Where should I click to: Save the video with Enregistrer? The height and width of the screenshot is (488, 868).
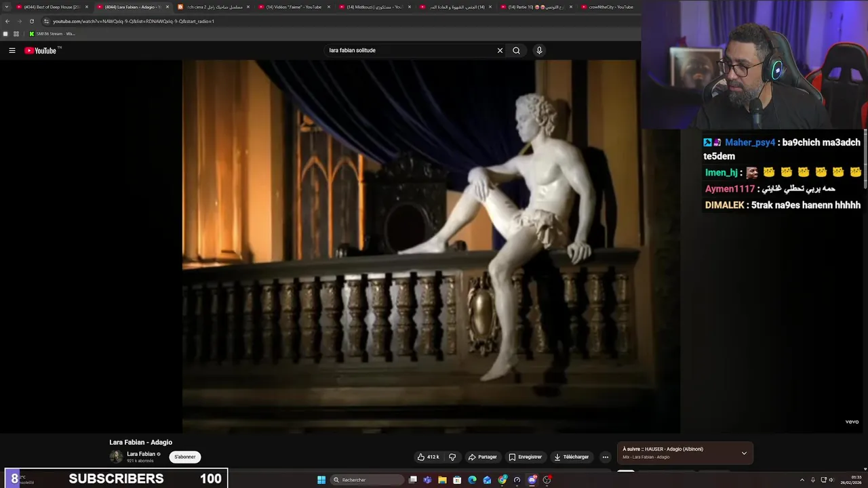coord(526,457)
